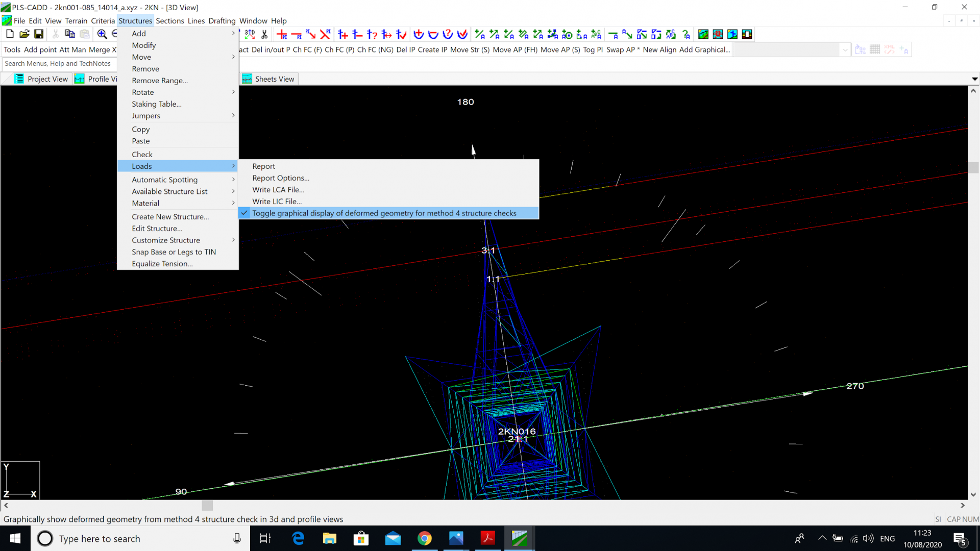Click the red Delete PI minus icon
Viewport: 980px width, 551px height.
[x=296, y=34]
